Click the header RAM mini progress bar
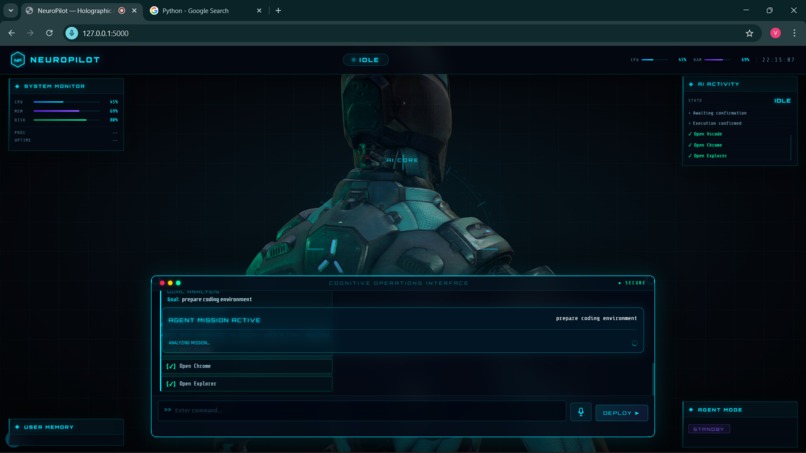The height and width of the screenshot is (453, 806). (x=717, y=60)
